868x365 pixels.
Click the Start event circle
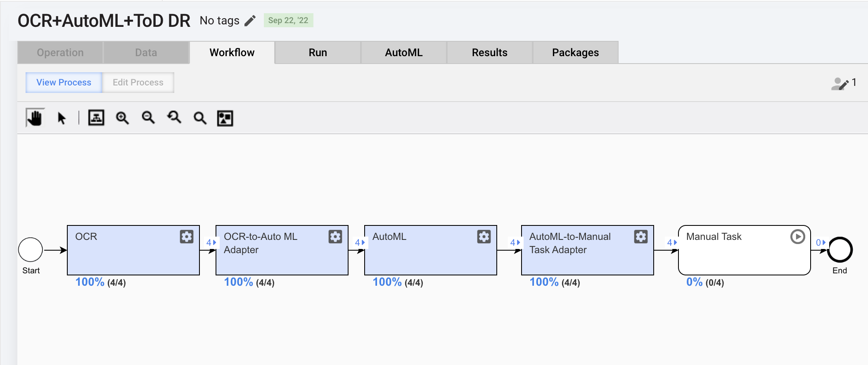coord(31,250)
